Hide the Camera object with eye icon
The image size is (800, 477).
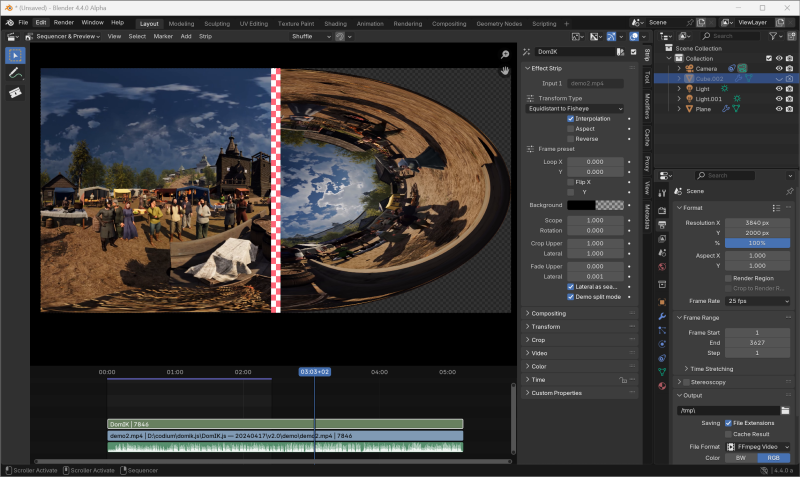tap(779, 68)
